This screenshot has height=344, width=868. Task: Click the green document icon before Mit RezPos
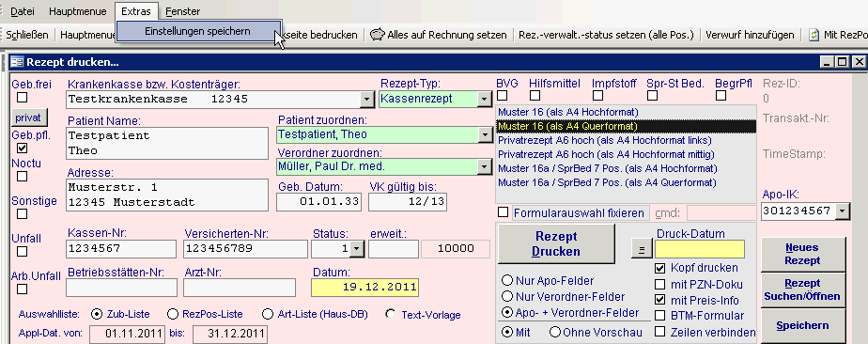pos(814,35)
